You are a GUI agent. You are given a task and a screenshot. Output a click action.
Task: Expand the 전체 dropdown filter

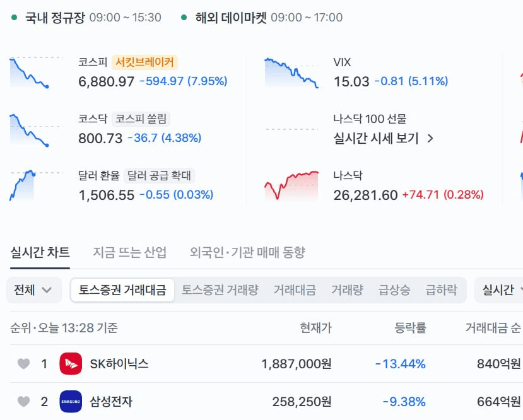tap(34, 290)
